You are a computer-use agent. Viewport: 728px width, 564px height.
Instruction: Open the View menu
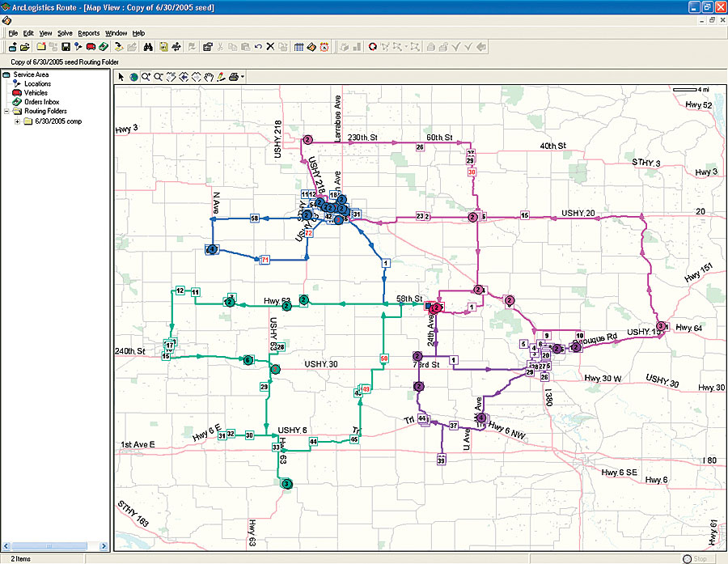pos(45,33)
